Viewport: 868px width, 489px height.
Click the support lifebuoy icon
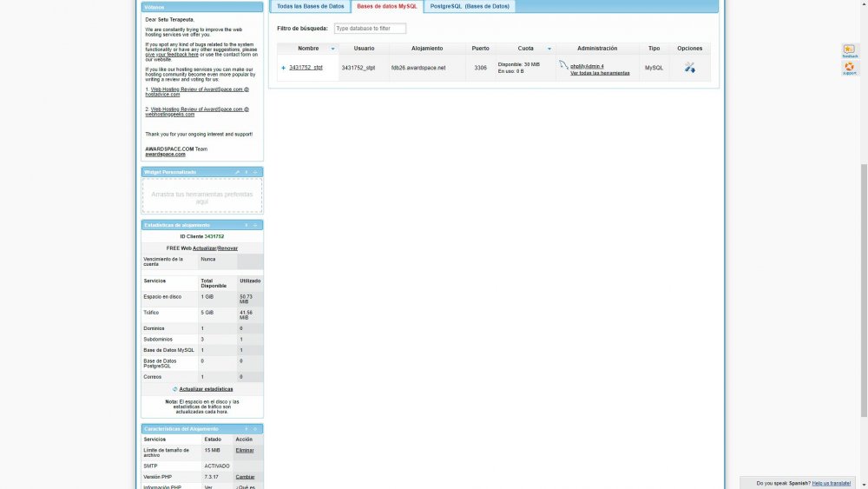849,67
